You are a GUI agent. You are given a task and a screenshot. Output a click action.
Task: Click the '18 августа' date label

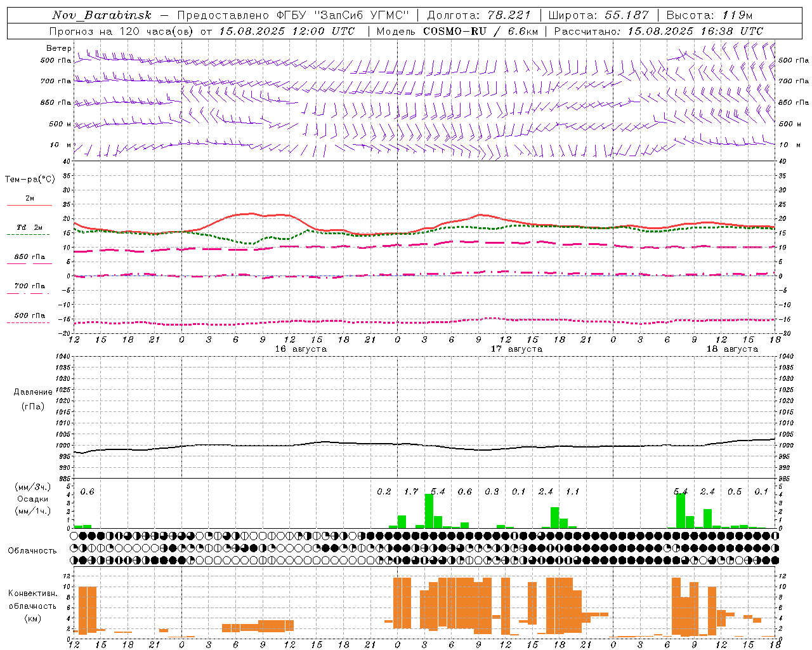(x=732, y=349)
